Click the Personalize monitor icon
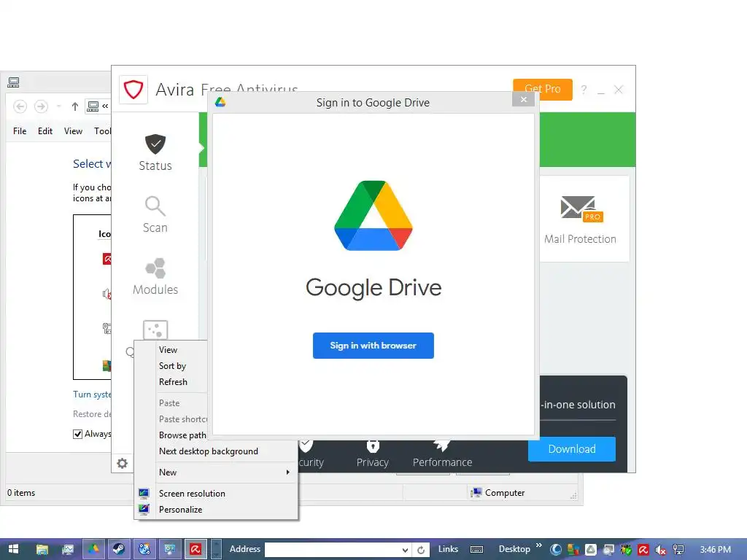747x560 pixels. pos(144,510)
